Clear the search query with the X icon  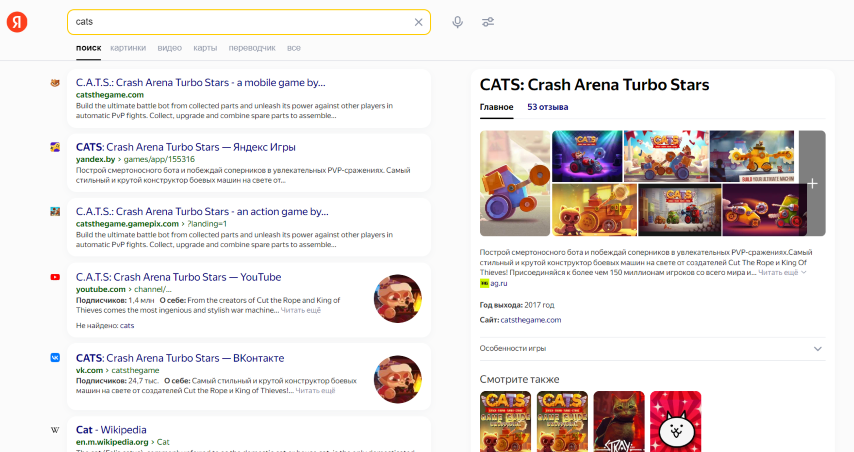click(x=418, y=22)
